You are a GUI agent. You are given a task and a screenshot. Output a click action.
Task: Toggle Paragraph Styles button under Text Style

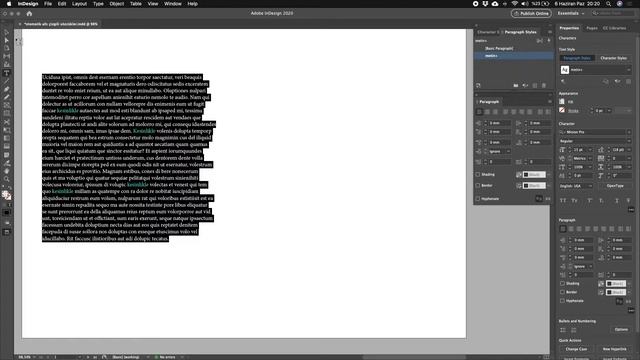tap(577, 58)
